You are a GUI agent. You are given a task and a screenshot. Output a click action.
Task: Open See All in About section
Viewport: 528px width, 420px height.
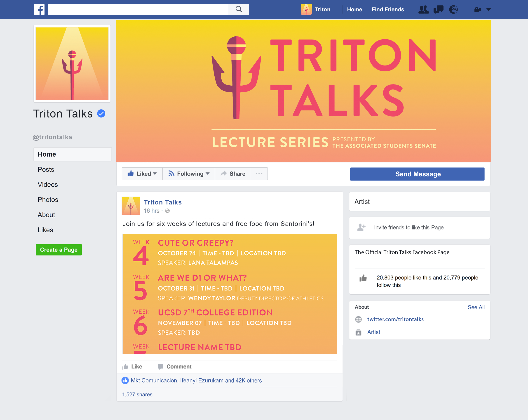point(476,307)
